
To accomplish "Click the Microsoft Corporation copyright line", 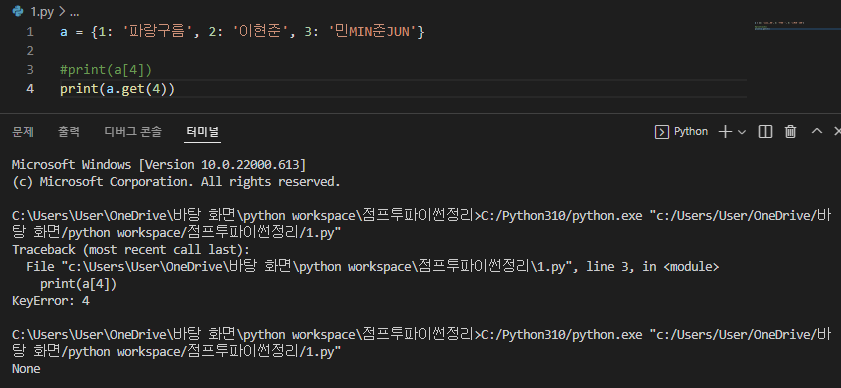I will (x=176, y=181).
